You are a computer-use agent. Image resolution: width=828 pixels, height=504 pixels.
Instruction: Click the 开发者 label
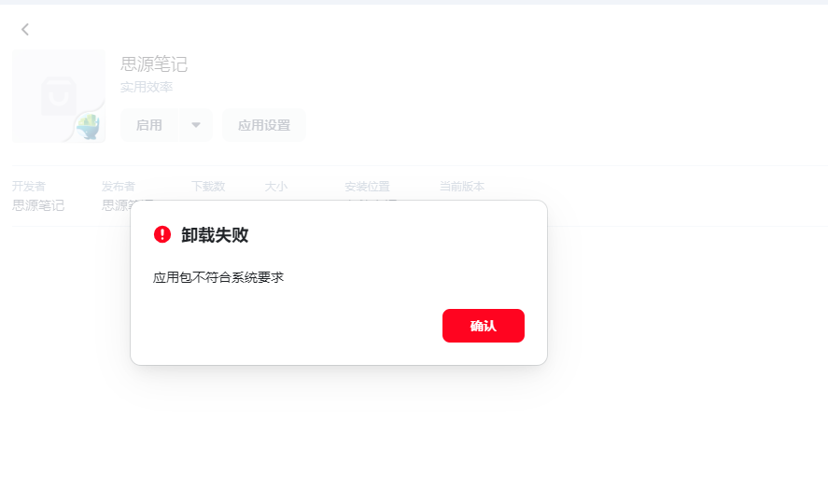point(29,187)
